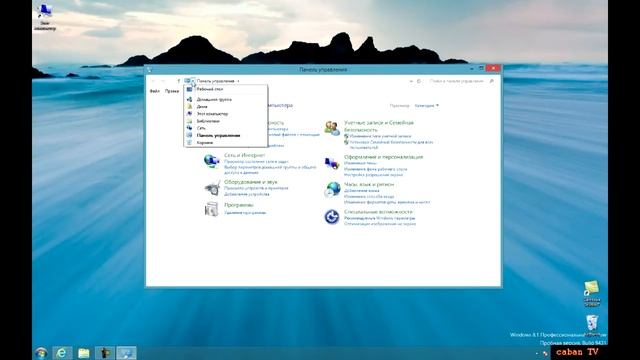Image resolution: width=640 pixels, height=360 pixels.
Task: Click the search magnifier icon
Action: (x=491, y=81)
